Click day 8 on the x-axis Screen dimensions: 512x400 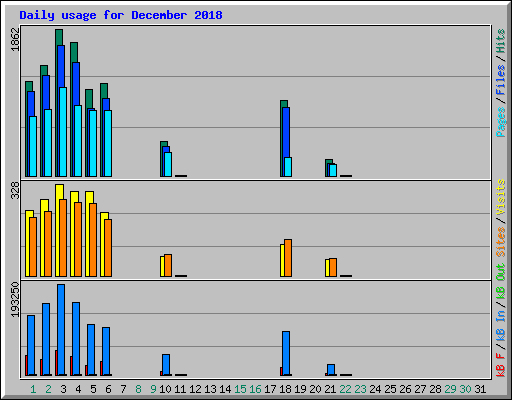[138, 389]
